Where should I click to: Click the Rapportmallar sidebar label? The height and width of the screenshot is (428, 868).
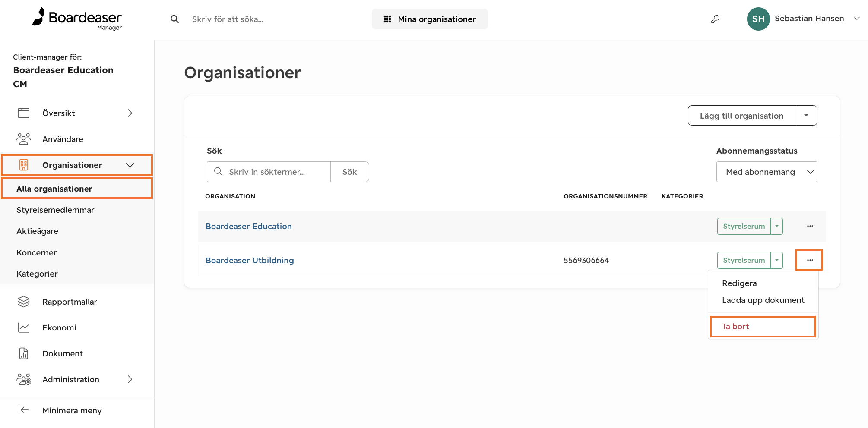(x=70, y=302)
